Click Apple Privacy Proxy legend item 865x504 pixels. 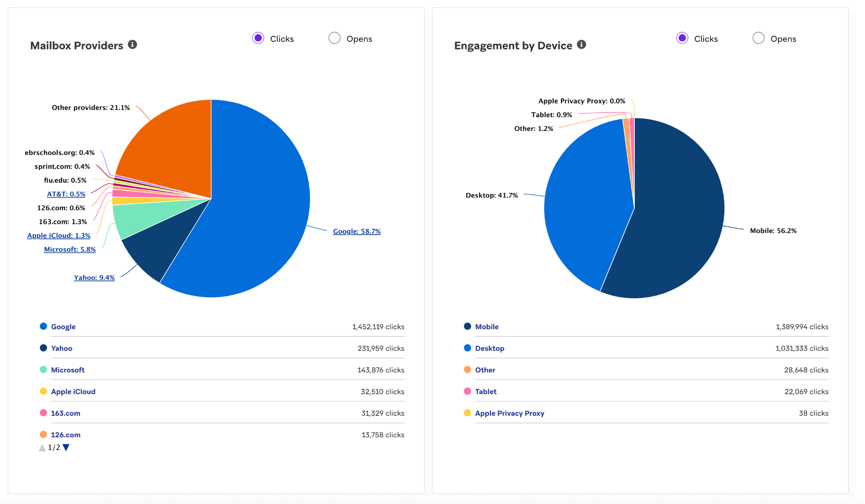509,413
